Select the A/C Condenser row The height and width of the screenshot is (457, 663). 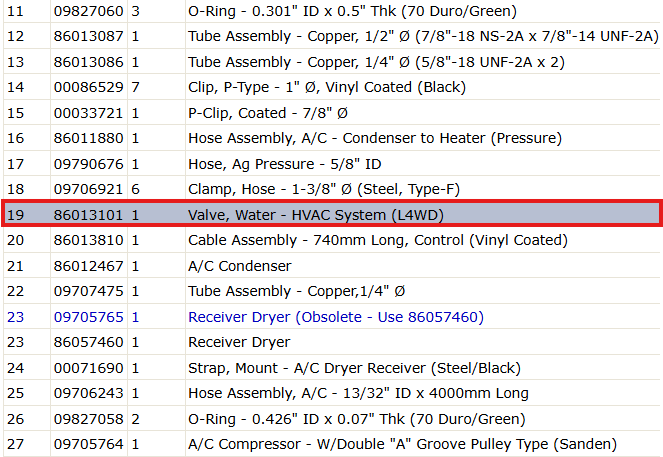[x=332, y=265]
